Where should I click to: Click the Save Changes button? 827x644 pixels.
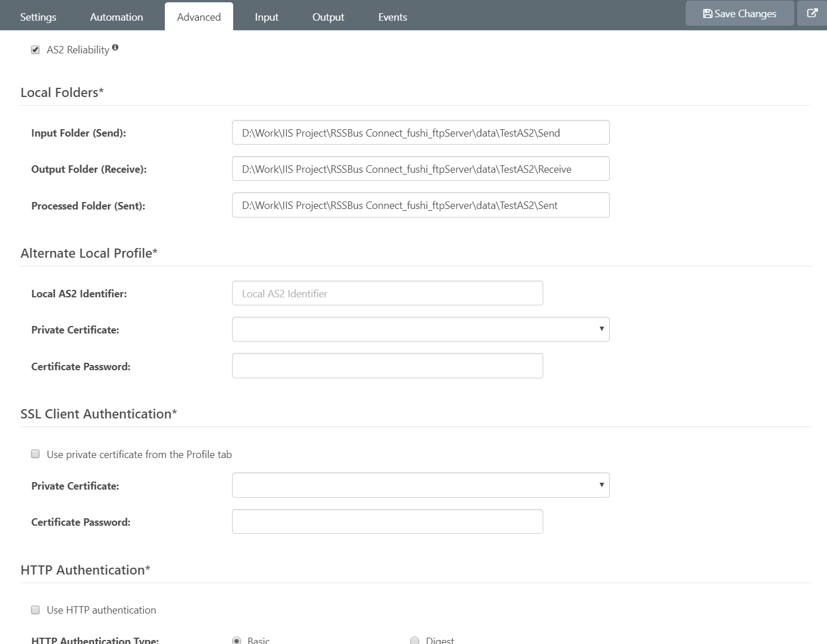(740, 13)
